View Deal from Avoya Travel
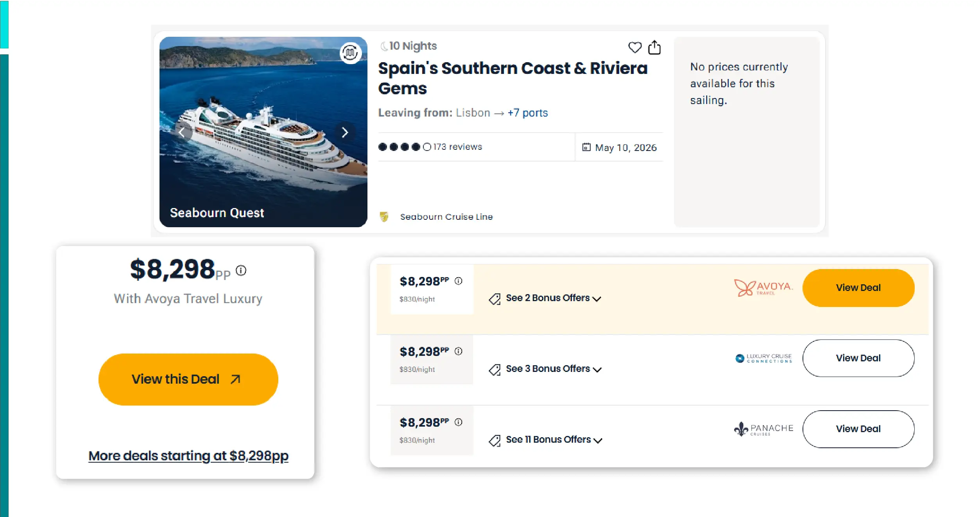Screen dimensions: 980x517 pyautogui.click(x=858, y=288)
